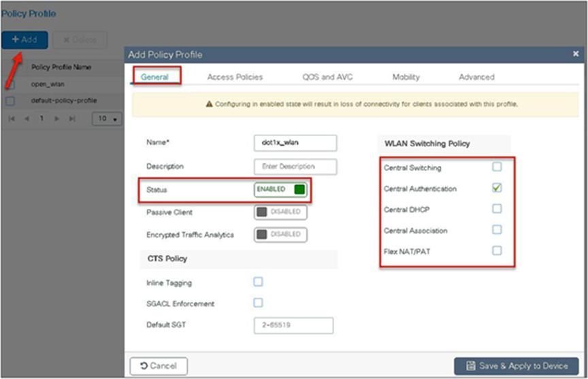Enable the Central DHCP checkbox
Viewport: 588px width, 379px height.
pos(497,208)
